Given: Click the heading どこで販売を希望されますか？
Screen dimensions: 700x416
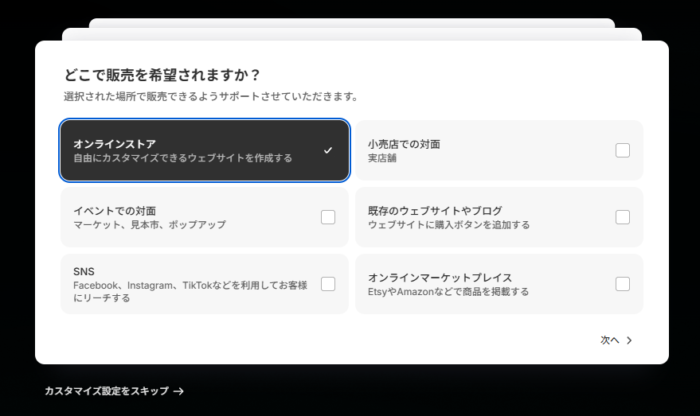Looking at the screenshot, I should click(162, 75).
